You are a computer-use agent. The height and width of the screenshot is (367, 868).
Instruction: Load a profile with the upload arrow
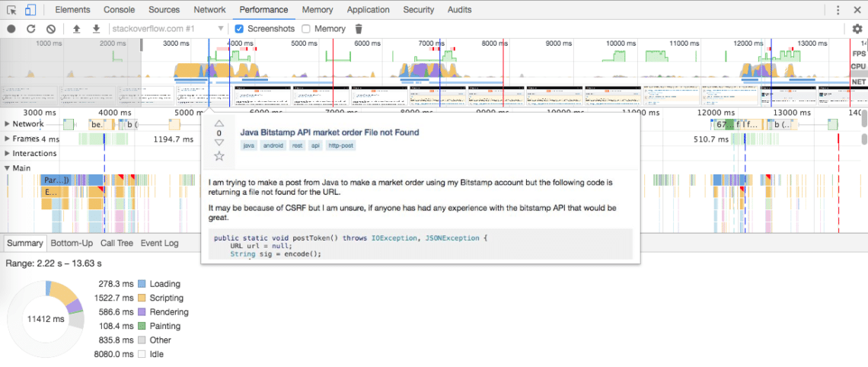click(77, 29)
